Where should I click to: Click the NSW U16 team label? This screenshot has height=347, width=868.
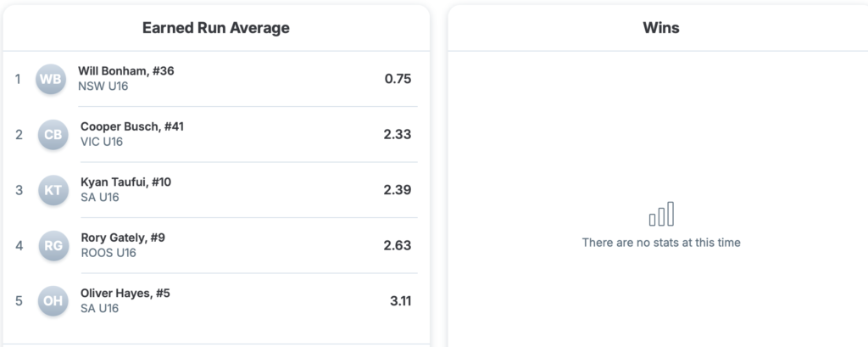[x=103, y=87]
